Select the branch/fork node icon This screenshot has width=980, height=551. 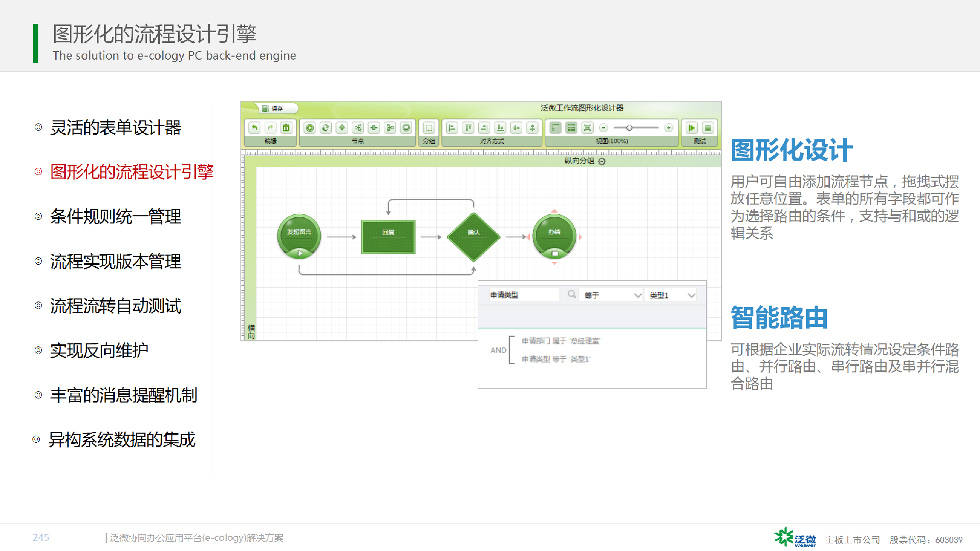click(x=358, y=128)
